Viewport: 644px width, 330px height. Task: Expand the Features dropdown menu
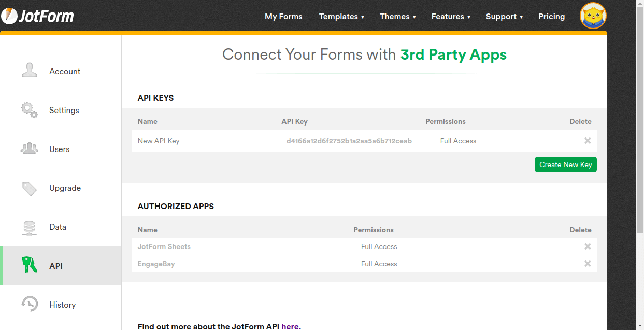(451, 17)
